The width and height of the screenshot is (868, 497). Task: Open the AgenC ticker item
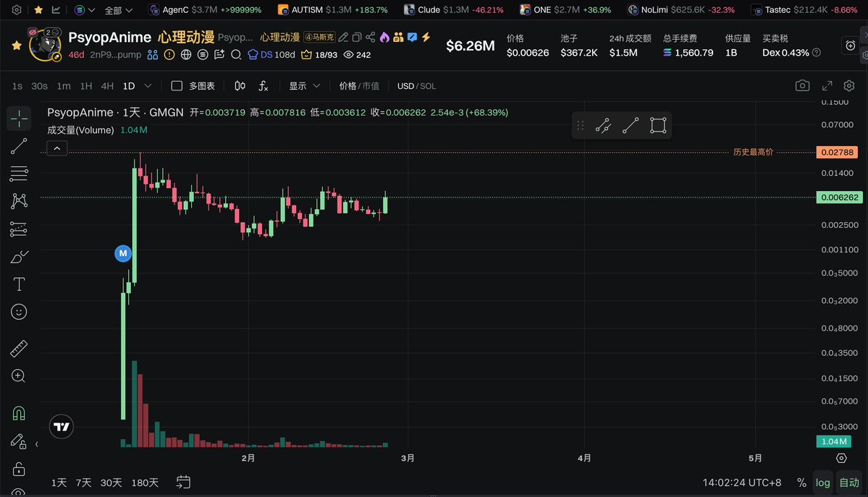pyautogui.click(x=205, y=10)
